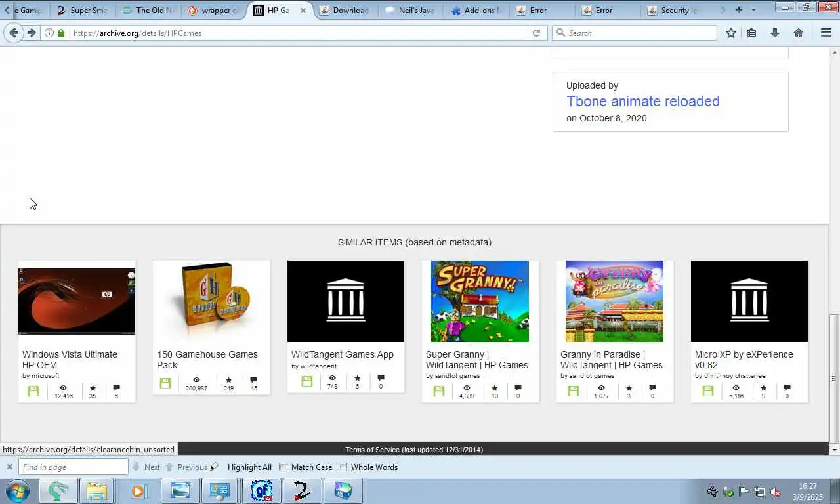Switch to the Add-ons tab
The width and height of the screenshot is (840, 504).
[x=476, y=10]
